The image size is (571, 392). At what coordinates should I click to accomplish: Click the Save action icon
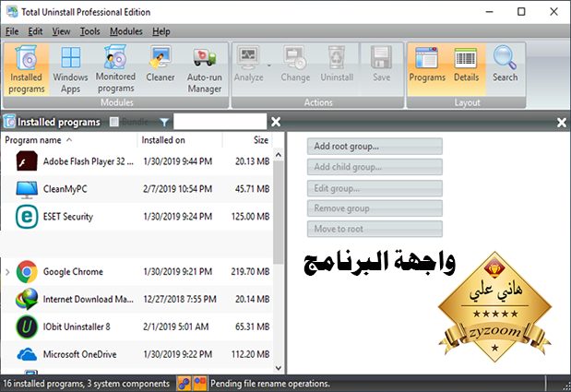[x=381, y=57]
